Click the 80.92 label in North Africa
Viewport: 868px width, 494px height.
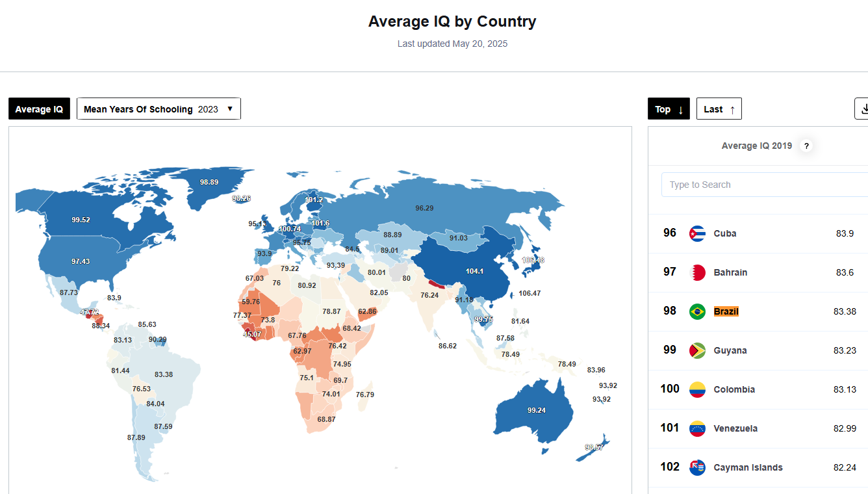(x=307, y=285)
